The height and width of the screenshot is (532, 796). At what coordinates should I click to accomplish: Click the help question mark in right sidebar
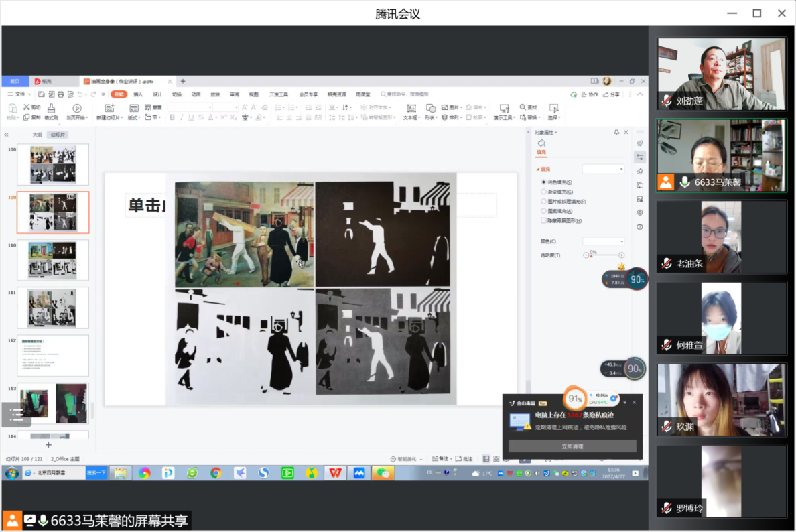point(640,227)
